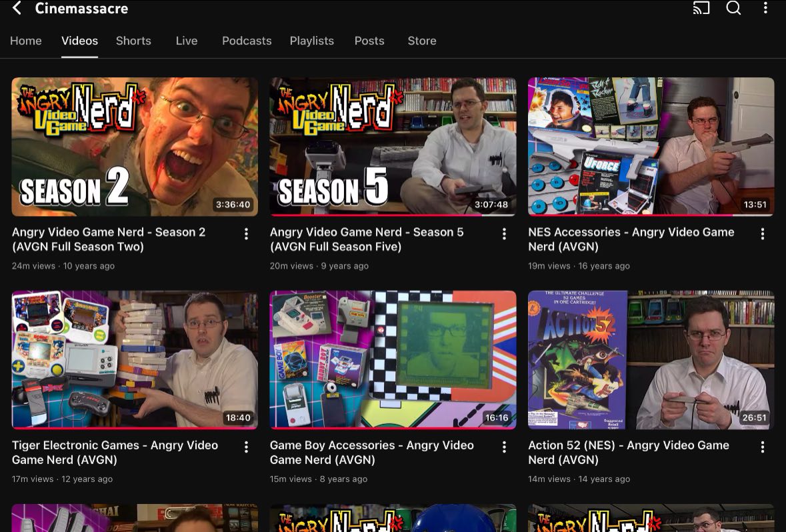Select the Videos tab
The image size is (786, 532).
(80, 41)
